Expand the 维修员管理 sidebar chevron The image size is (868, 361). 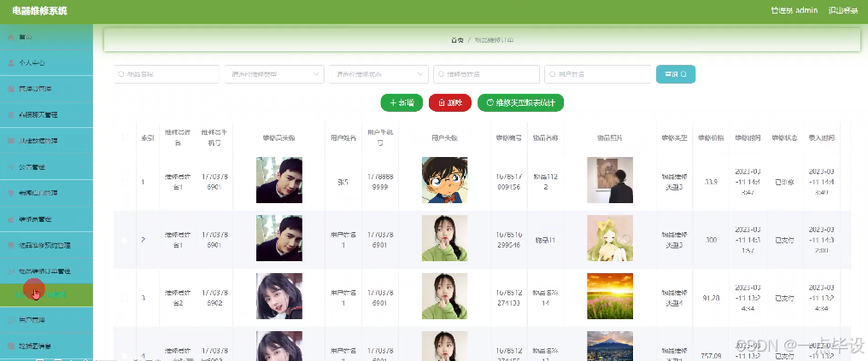(82, 219)
